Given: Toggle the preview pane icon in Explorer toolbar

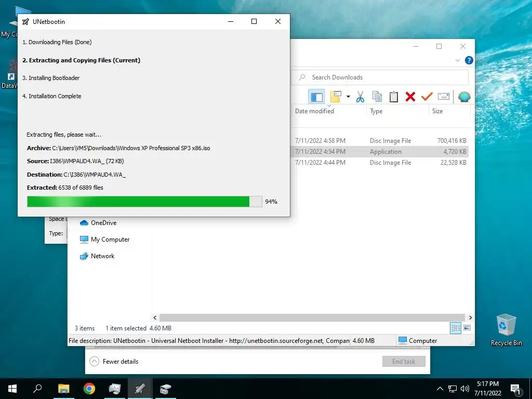Looking at the screenshot, I should (x=316, y=97).
